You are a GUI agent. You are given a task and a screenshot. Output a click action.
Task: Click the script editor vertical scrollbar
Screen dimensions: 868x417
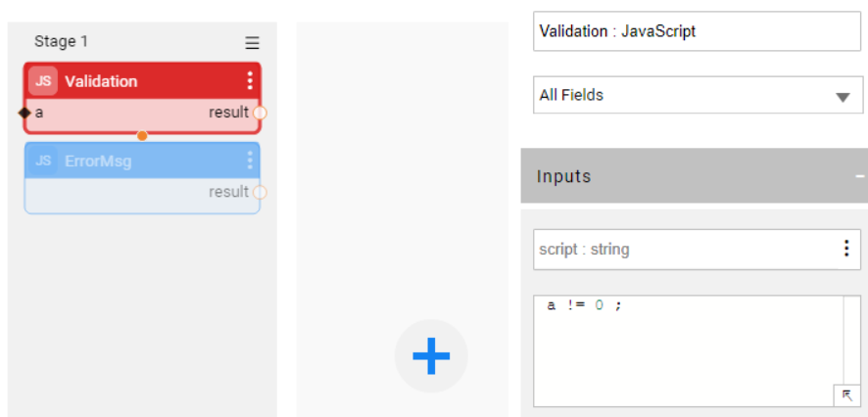click(x=851, y=338)
